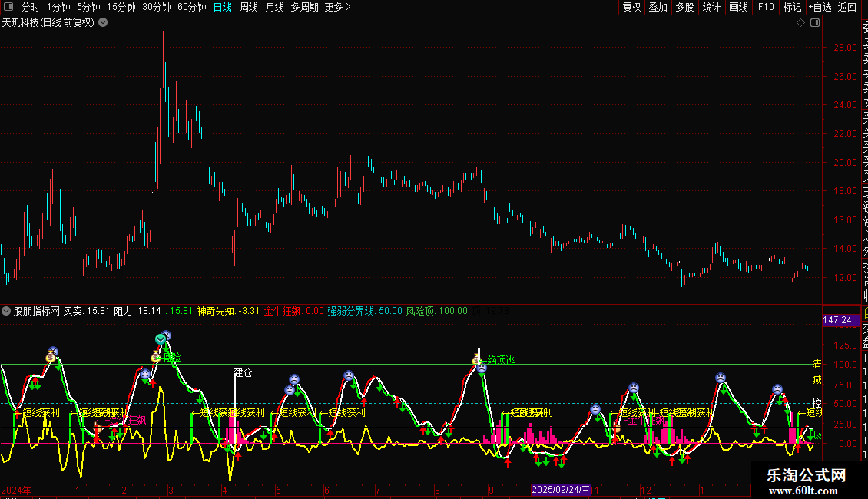
Task: Click the stock title 天玑科技(日线.前复权)
Action: 48,23
